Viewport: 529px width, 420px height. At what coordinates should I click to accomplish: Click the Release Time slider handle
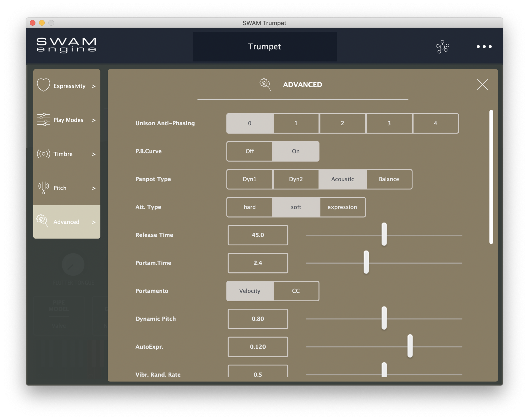point(384,234)
